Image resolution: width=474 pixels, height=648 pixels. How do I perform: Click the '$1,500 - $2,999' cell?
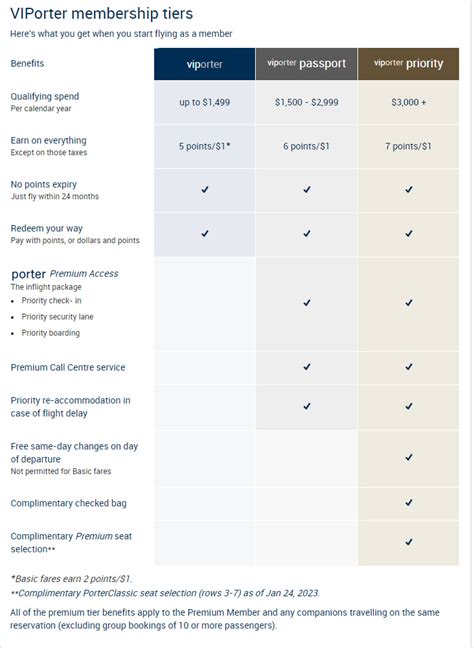tap(306, 102)
